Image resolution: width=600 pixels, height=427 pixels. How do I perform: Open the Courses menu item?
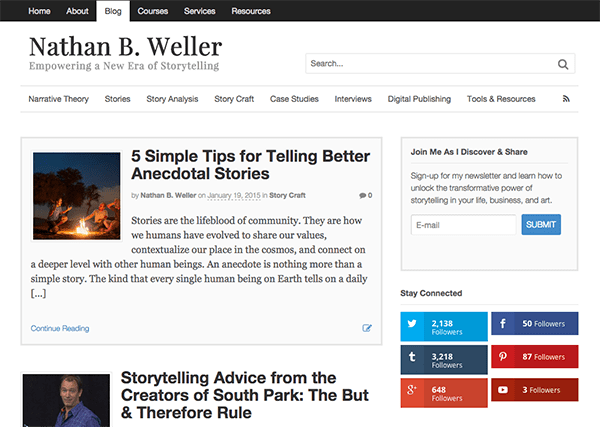(153, 11)
